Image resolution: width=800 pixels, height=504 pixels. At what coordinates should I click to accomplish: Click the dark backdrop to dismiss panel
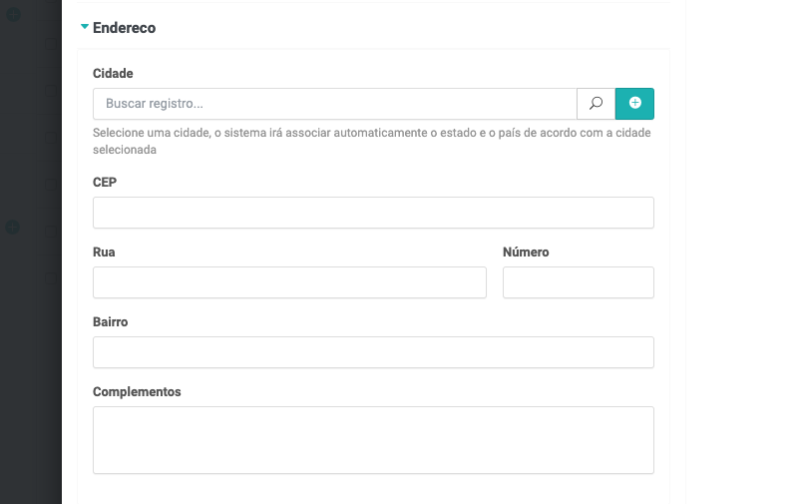coord(30,350)
